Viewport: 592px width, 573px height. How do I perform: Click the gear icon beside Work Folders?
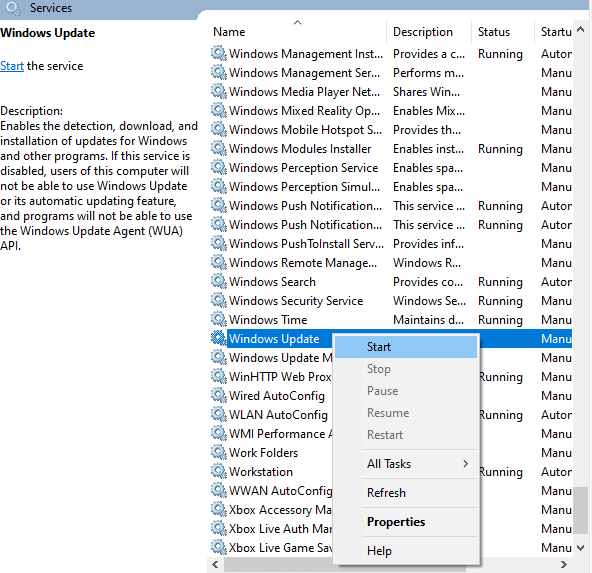(x=218, y=452)
